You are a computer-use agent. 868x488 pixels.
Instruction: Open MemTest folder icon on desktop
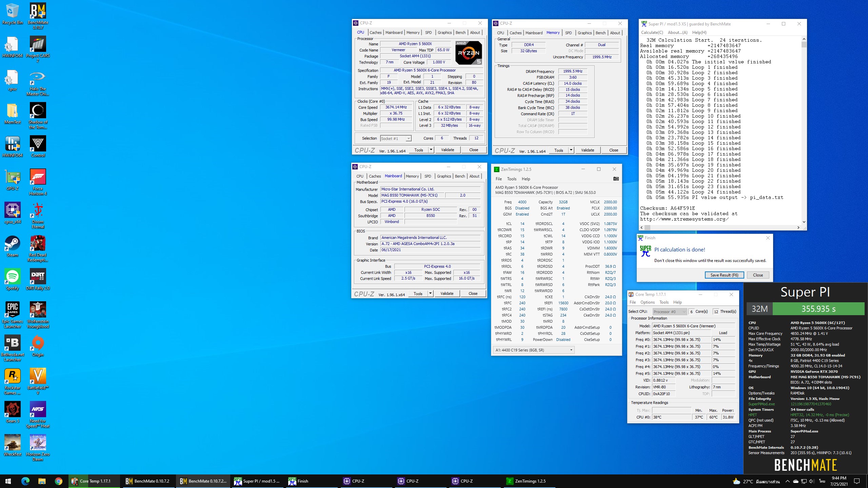pos(13,114)
